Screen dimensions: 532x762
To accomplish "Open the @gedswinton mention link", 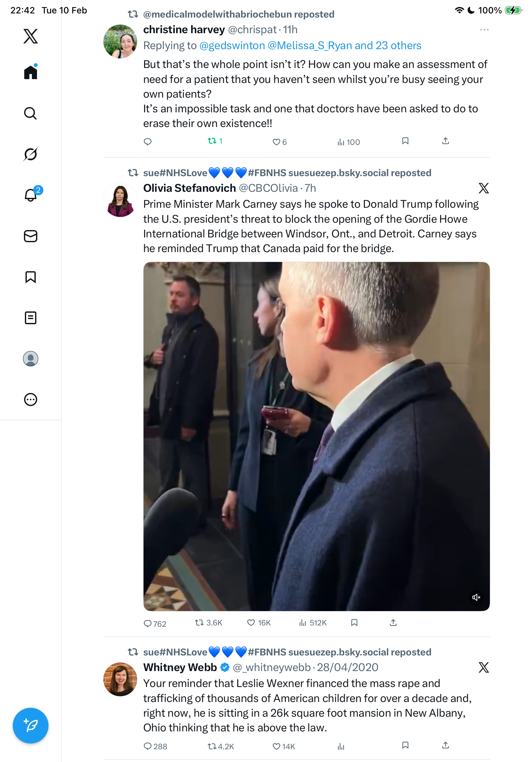I will (232, 45).
